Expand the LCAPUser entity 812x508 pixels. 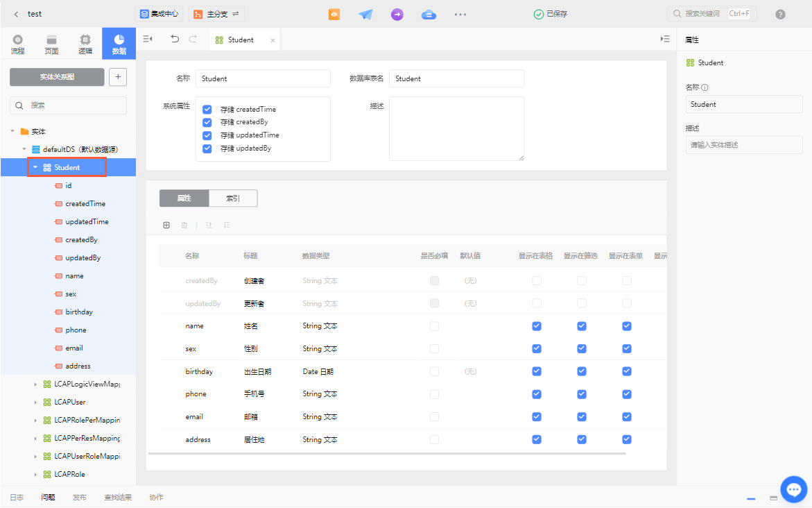(x=35, y=403)
